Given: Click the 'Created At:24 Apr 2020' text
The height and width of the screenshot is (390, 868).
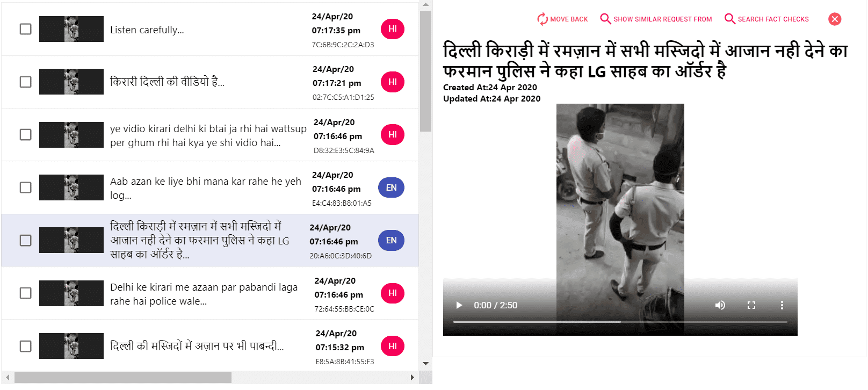Looking at the screenshot, I should point(490,88).
